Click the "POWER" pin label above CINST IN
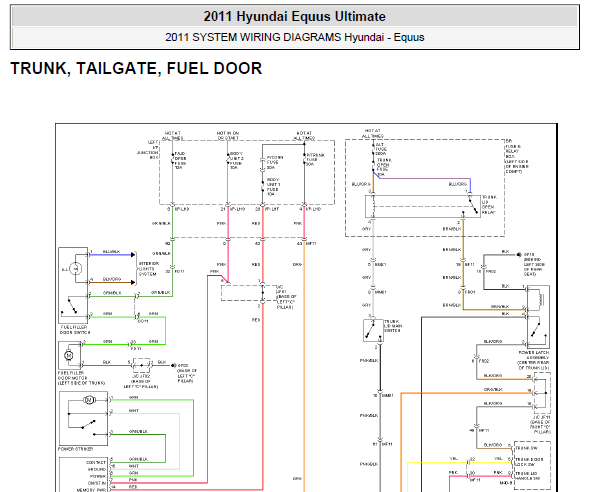This screenshot has height=492, width=610. pyautogui.click(x=98, y=476)
